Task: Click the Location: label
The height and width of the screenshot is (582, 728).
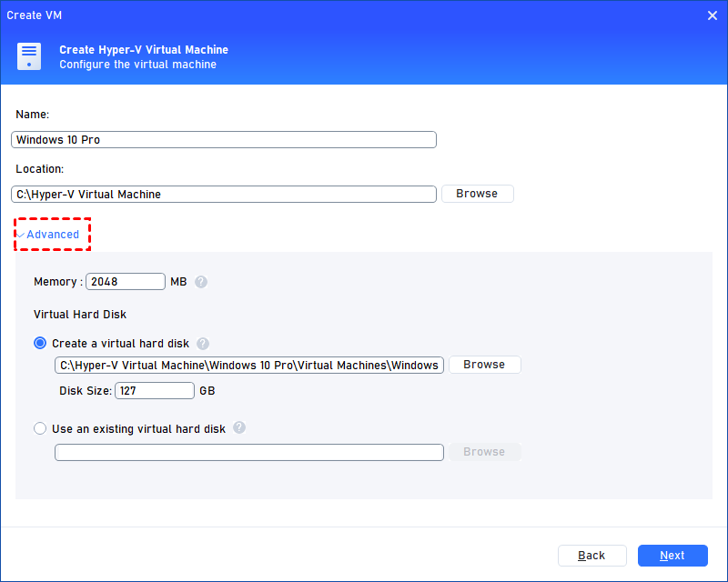Action: point(40,169)
